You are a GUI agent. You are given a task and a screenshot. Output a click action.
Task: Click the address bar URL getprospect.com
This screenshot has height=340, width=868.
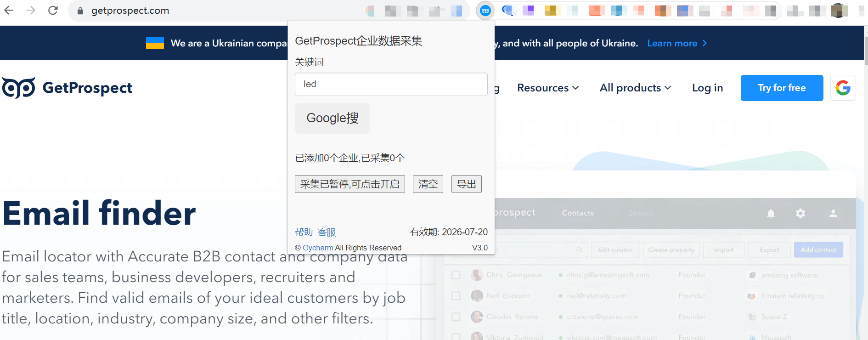[130, 11]
